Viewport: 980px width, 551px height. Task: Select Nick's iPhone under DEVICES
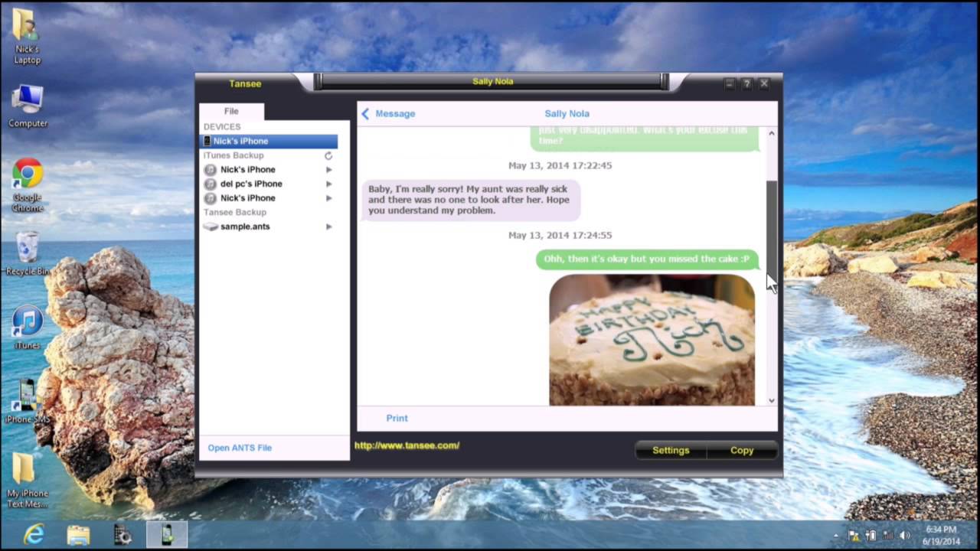click(x=268, y=141)
